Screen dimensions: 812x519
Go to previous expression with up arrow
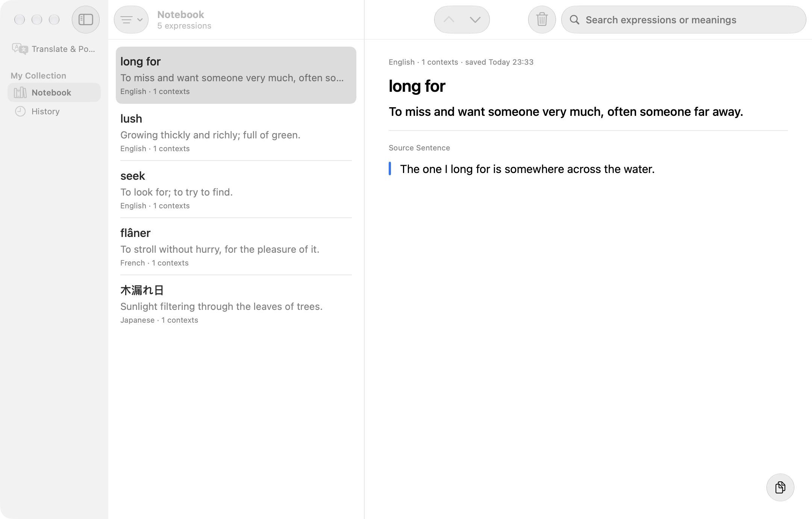click(x=449, y=20)
